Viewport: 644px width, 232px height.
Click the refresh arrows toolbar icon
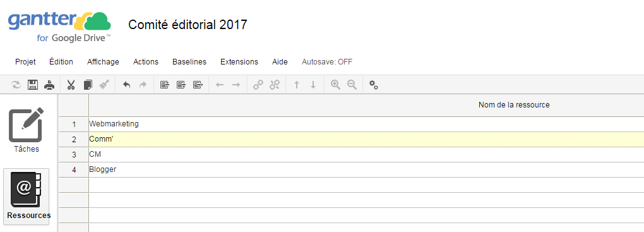click(x=16, y=85)
